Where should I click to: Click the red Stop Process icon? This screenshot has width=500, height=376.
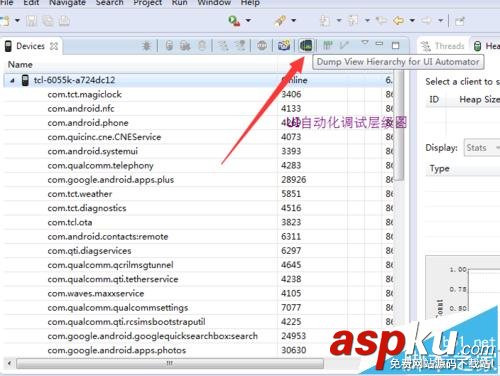(262, 46)
